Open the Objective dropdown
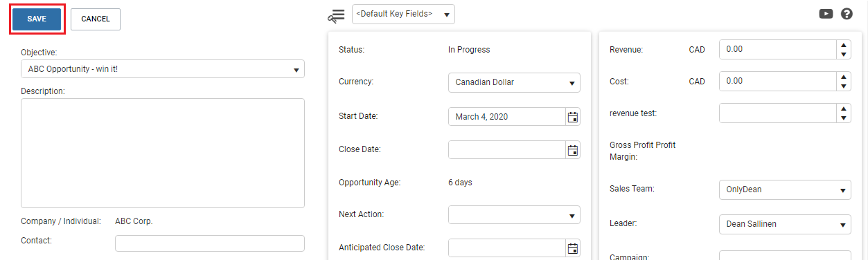This screenshot has width=868, height=260. tap(163, 69)
